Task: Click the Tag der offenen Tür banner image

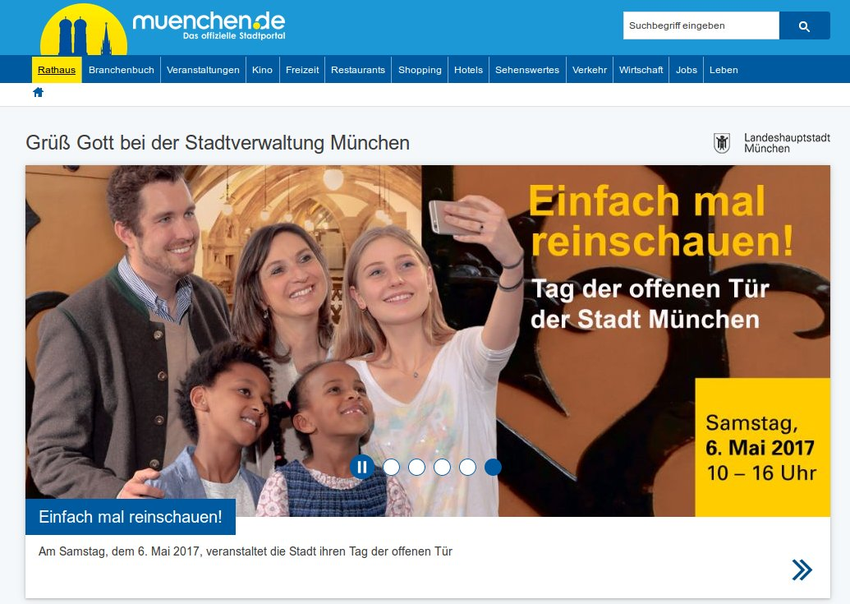Action: [x=428, y=340]
